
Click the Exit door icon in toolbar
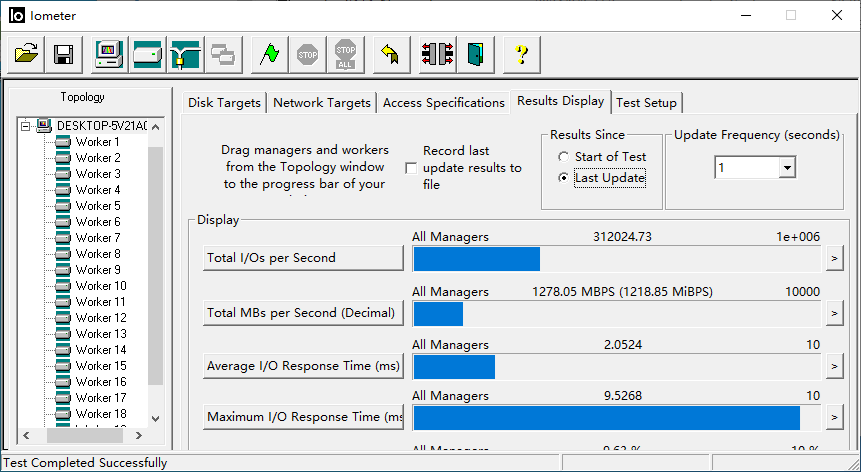tap(474, 54)
